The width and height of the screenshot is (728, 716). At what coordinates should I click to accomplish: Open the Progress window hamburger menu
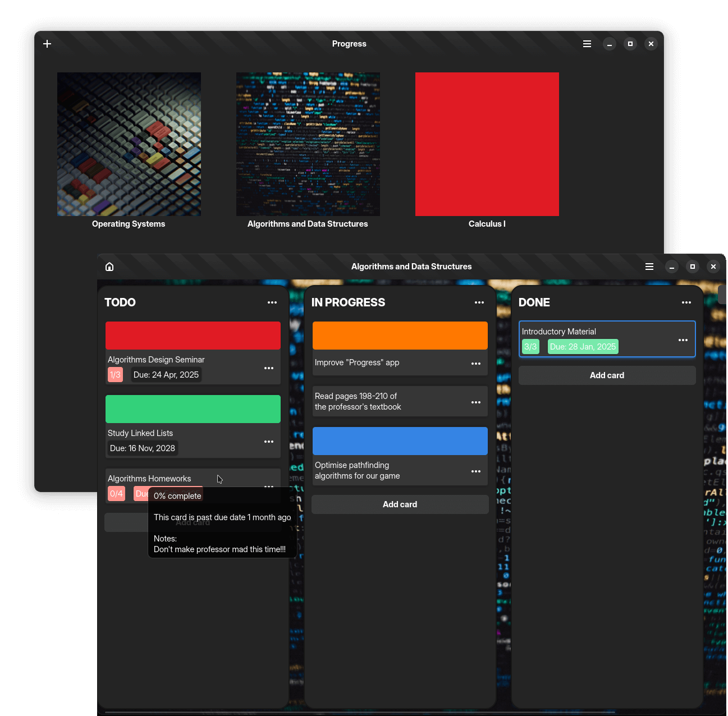587,44
